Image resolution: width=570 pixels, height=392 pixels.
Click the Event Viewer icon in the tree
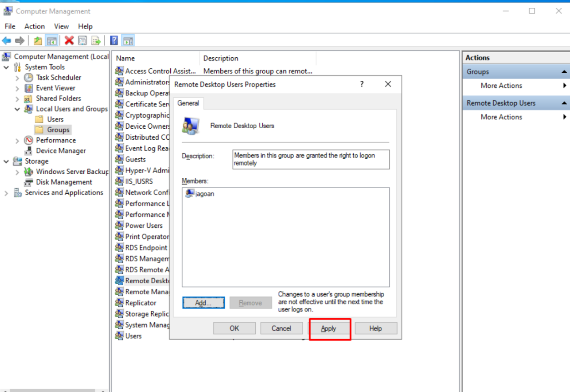(29, 88)
